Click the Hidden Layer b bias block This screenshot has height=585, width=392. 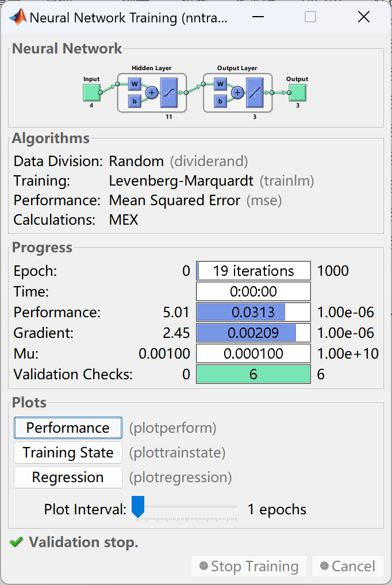(134, 101)
